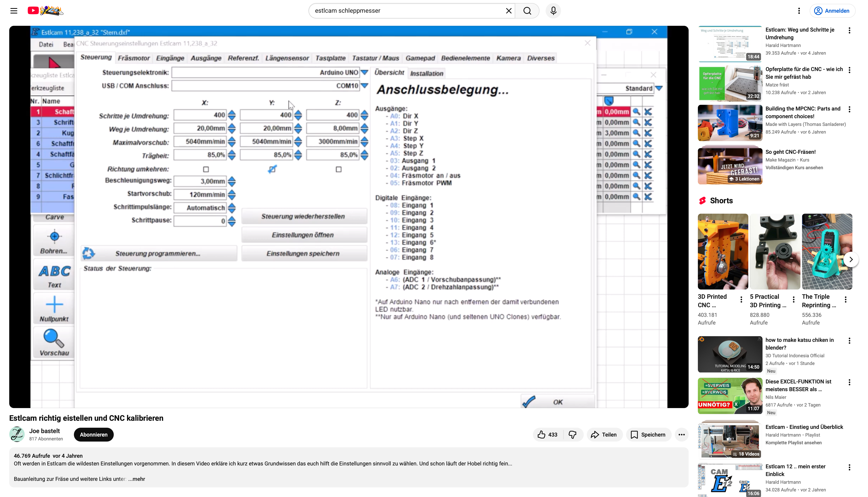868x497 pixels.
Task: Click Joe bastelt channel avatar
Action: tap(17, 434)
